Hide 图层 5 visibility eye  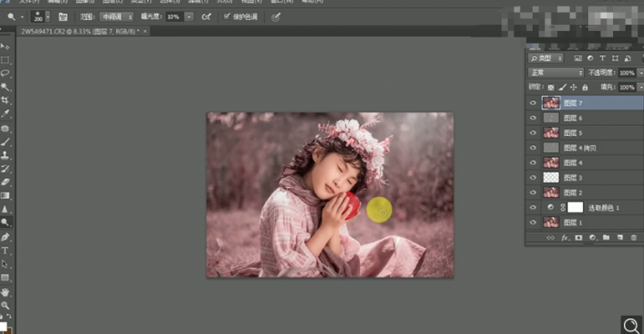[x=533, y=132]
